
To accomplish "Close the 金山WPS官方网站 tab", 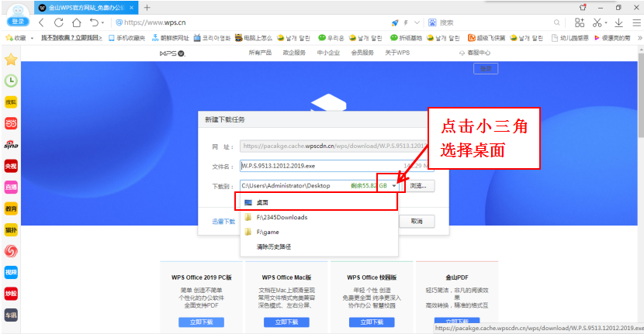I will pyautogui.click(x=131, y=8).
